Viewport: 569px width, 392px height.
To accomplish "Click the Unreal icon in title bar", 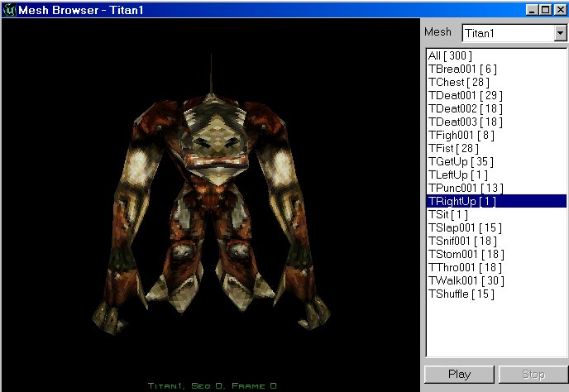I will click(9, 9).
